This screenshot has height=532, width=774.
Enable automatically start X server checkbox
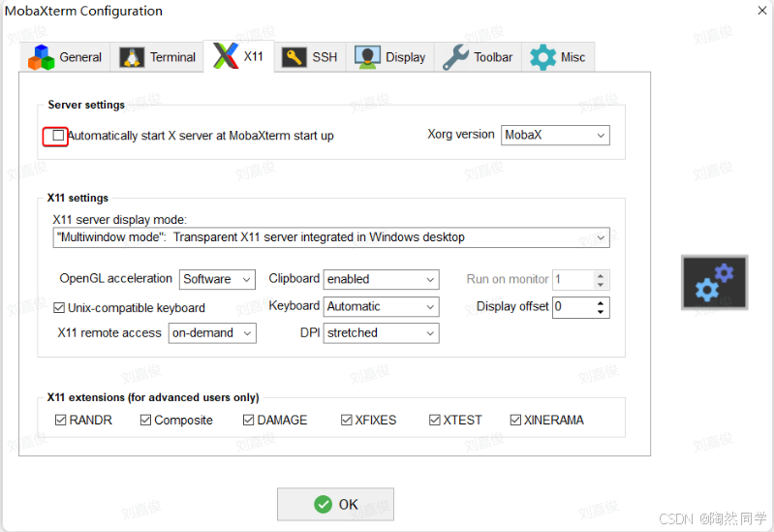click(x=58, y=136)
